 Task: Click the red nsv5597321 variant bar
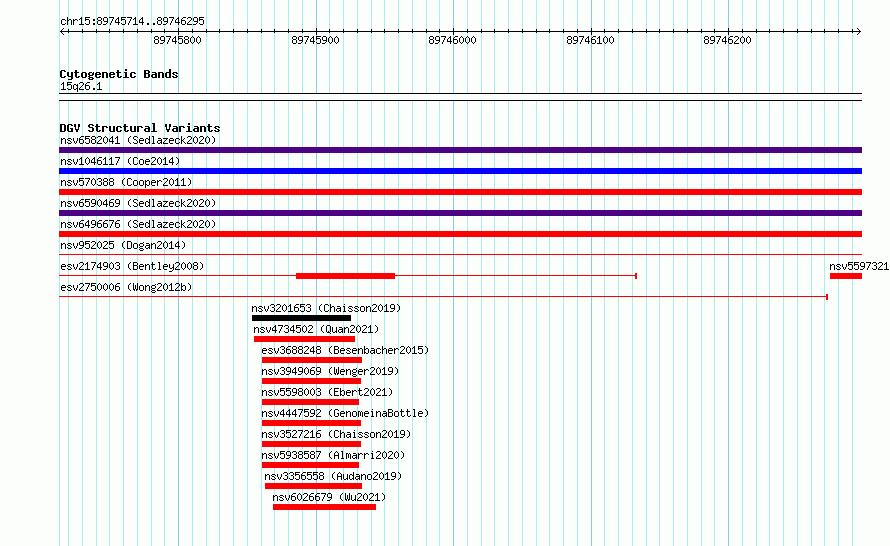click(x=846, y=276)
